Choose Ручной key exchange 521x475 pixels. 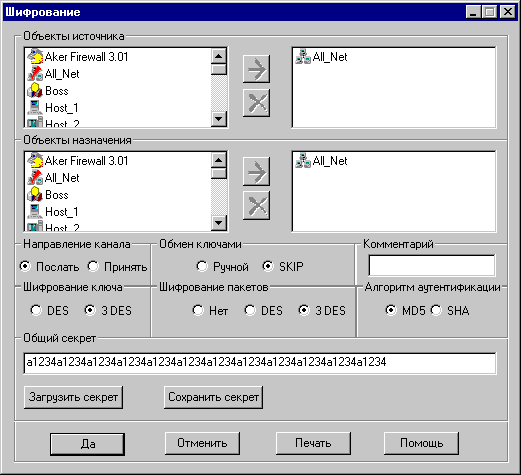[223, 267]
